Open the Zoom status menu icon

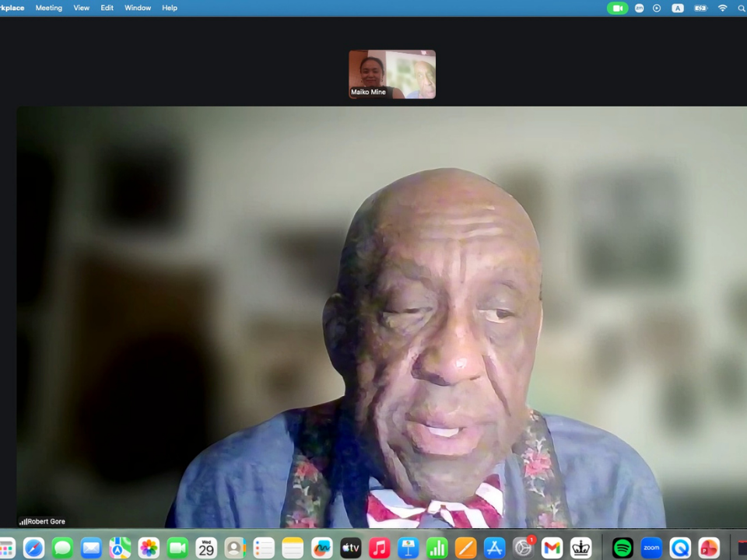pos(640,8)
